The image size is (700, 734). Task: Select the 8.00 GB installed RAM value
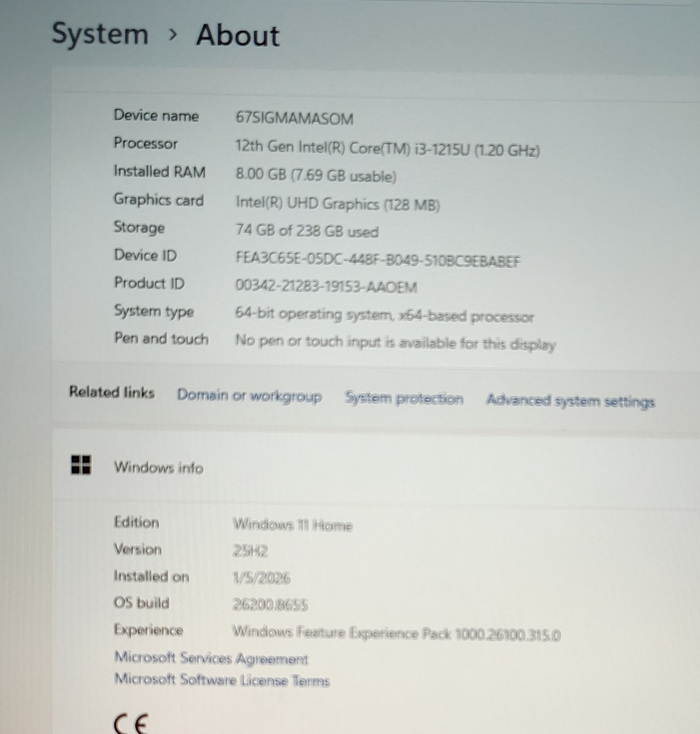tap(316, 176)
